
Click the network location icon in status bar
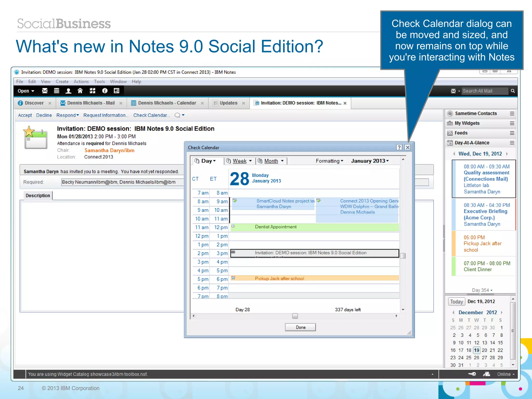coord(486,374)
